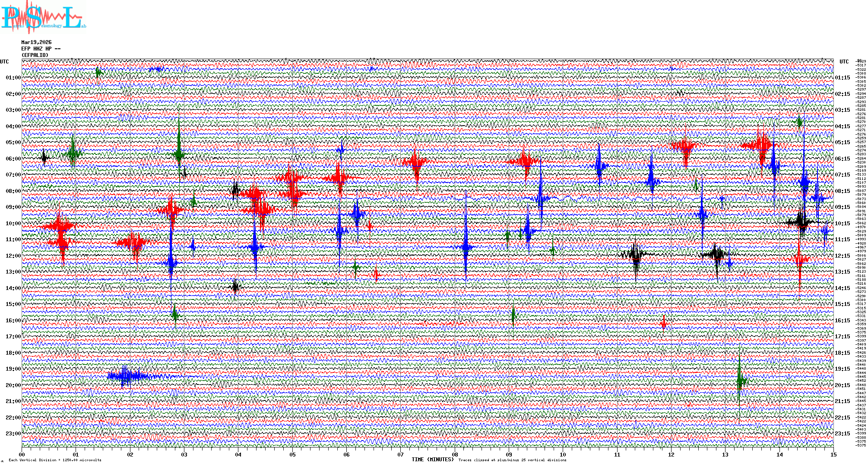The image size is (868, 466).
Task: Select the 23:00 hour label on left
Action: (13, 434)
